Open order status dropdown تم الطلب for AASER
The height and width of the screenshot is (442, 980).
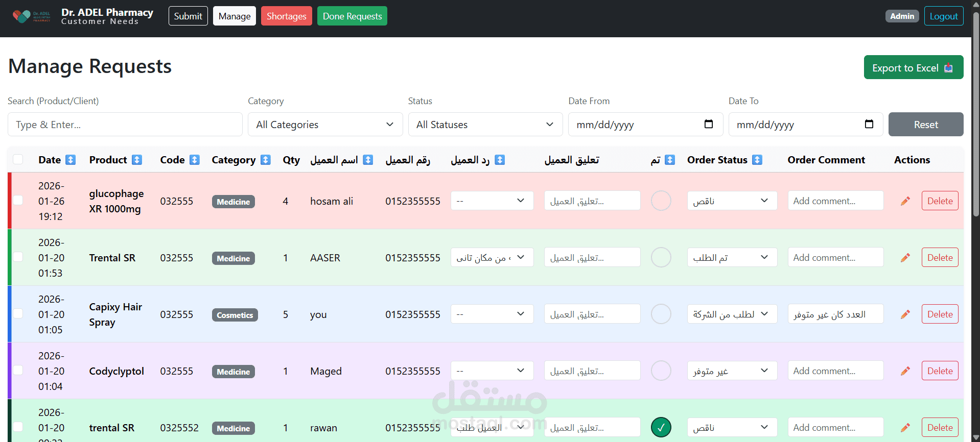coord(732,257)
